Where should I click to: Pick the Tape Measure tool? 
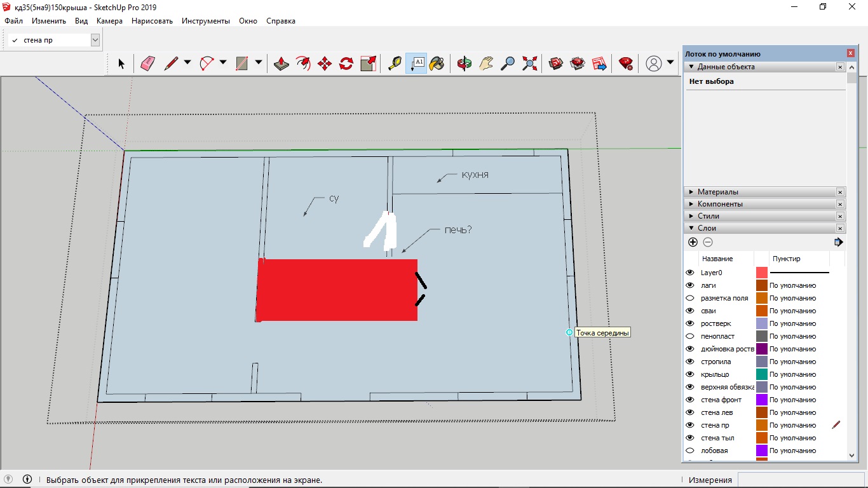[x=395, y=63]
